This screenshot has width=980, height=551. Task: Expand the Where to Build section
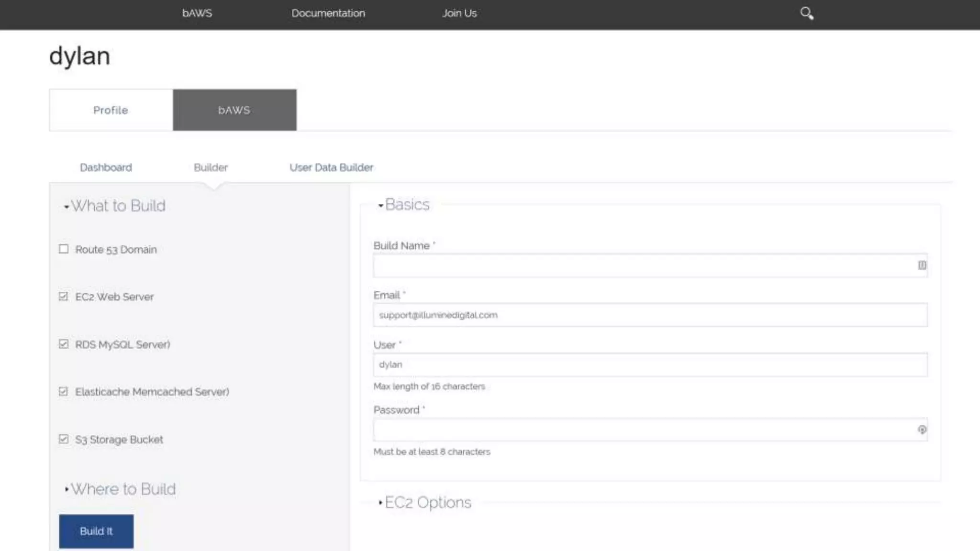click(x=123, y=489)
